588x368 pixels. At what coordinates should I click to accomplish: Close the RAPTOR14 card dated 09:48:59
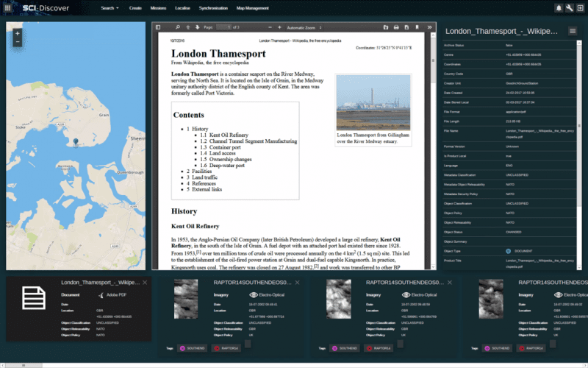click(x=450, y=283)
